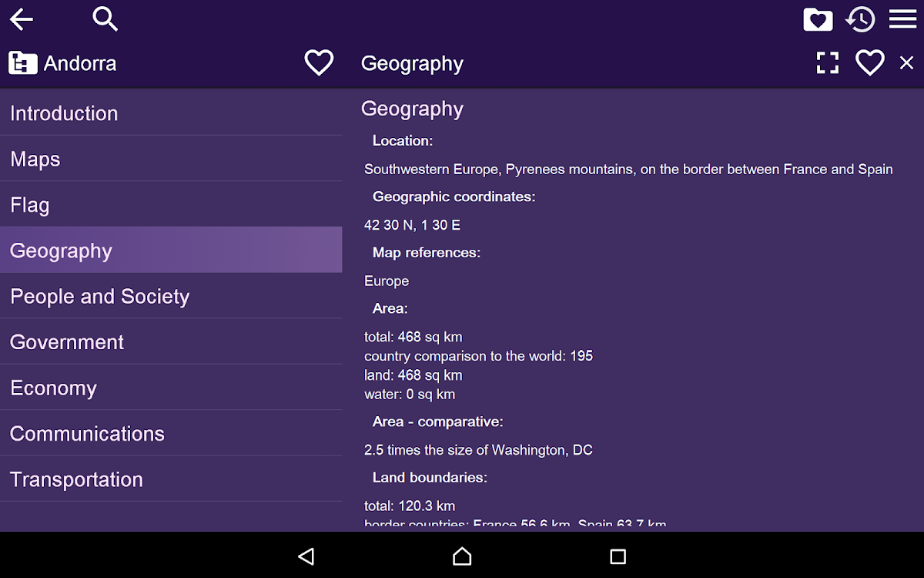Screen dimensions: 924x578
Task: Select Maps in the section list
Action: [x=171, y=159]
